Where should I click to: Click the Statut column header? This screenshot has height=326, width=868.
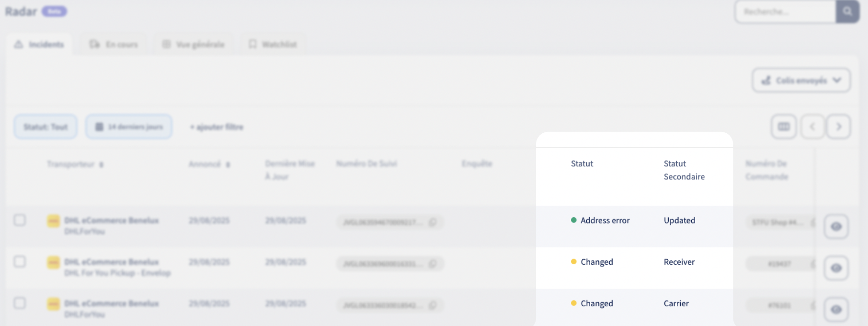582,163
